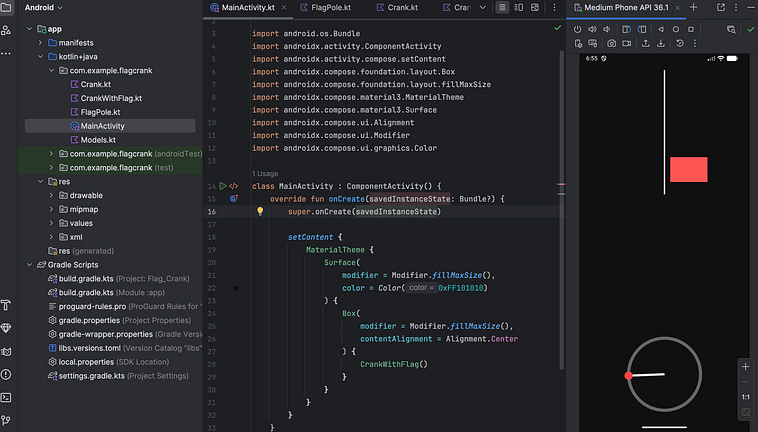758x432 pixels.
Task: Click the emulator Power button icon
Action: pyautogui.click(x=577, y=29)
